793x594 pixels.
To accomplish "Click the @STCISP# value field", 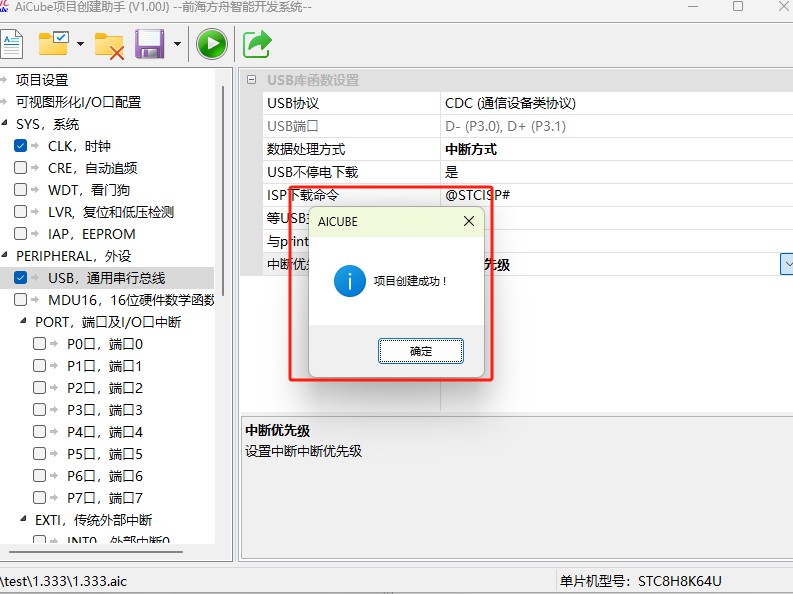I will tap(616, 195).
